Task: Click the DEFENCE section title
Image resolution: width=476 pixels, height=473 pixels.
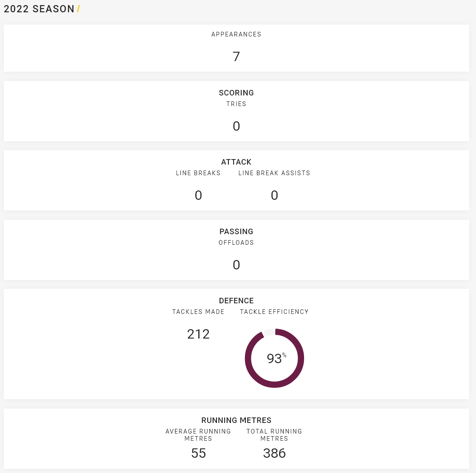Action: pos(236,301)
